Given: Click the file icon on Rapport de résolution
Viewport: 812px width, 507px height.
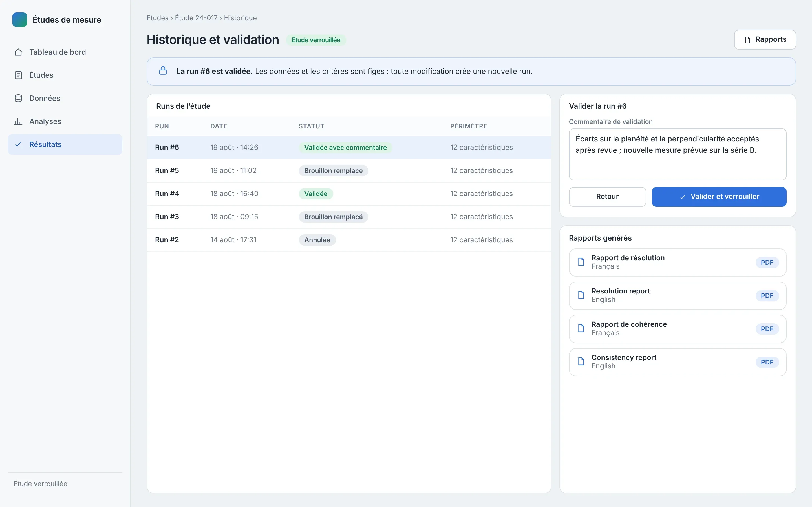Looking at the screenshot, I should click(581, 262).
